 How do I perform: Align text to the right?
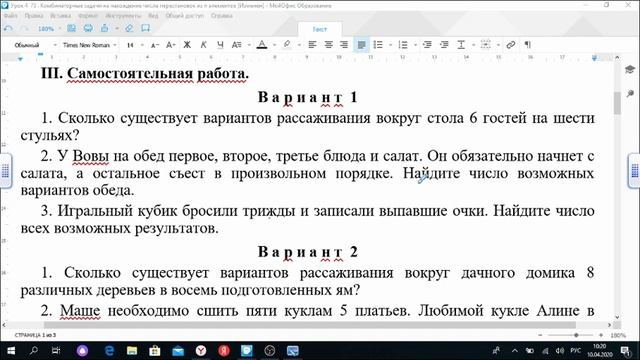344,45
